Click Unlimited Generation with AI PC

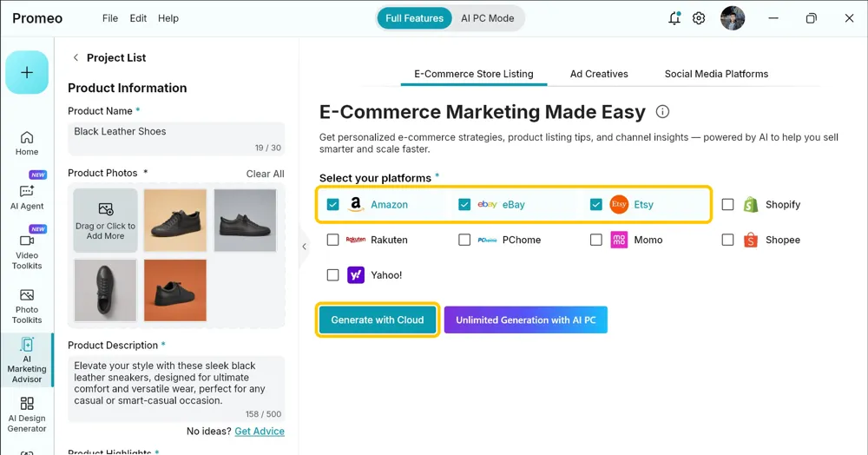[526, 320]
